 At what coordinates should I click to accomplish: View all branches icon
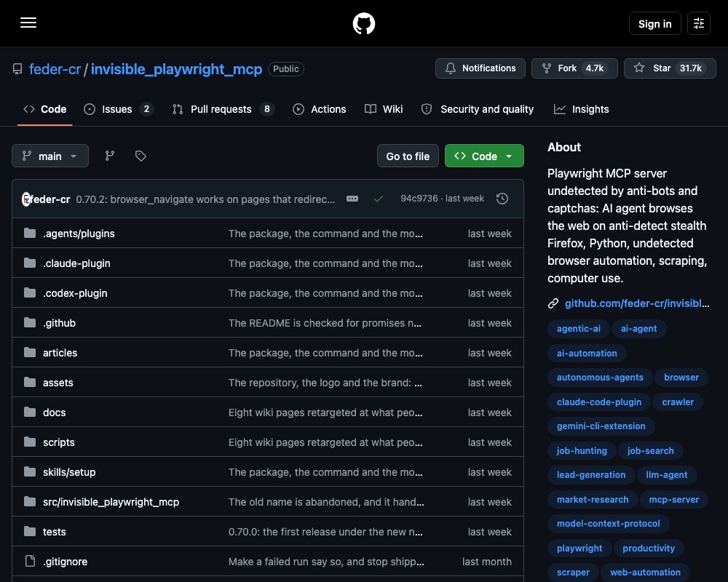[110, 156]
